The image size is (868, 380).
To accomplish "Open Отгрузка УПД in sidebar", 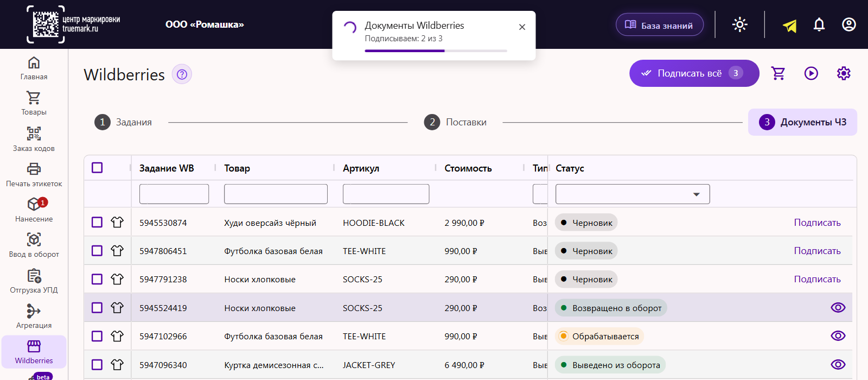I will tap(34, 281).
